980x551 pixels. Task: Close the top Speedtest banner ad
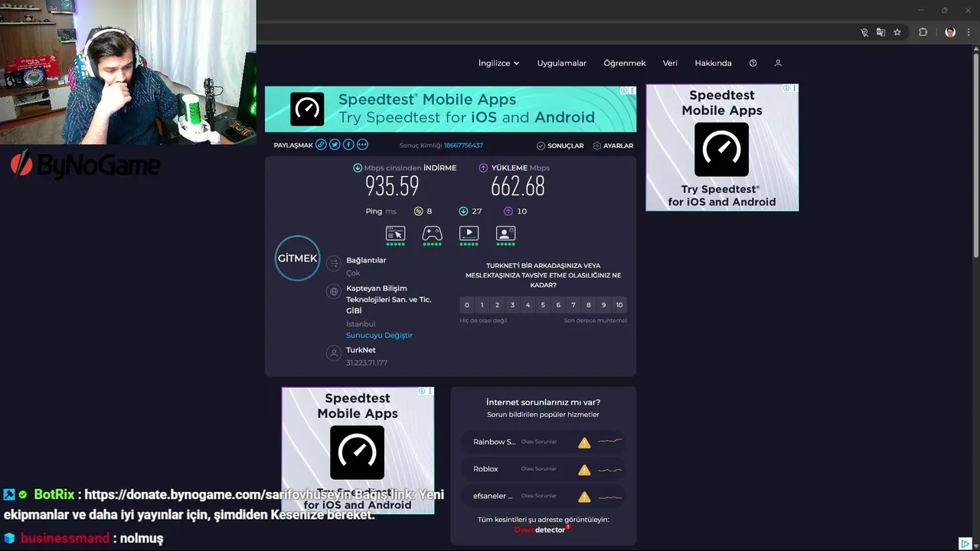pyautogui.click(x=632, y=90)
